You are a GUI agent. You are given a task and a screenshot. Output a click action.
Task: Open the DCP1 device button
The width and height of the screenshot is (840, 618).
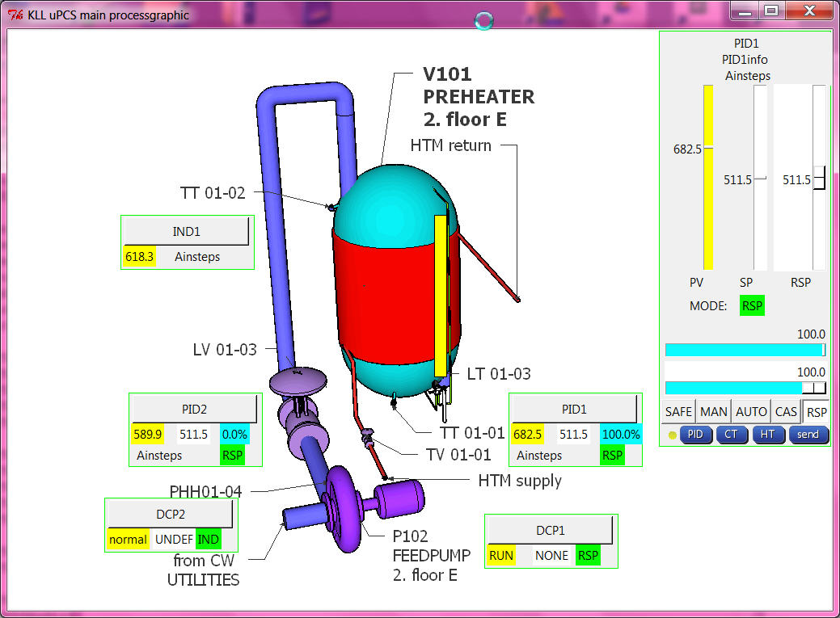550,529
